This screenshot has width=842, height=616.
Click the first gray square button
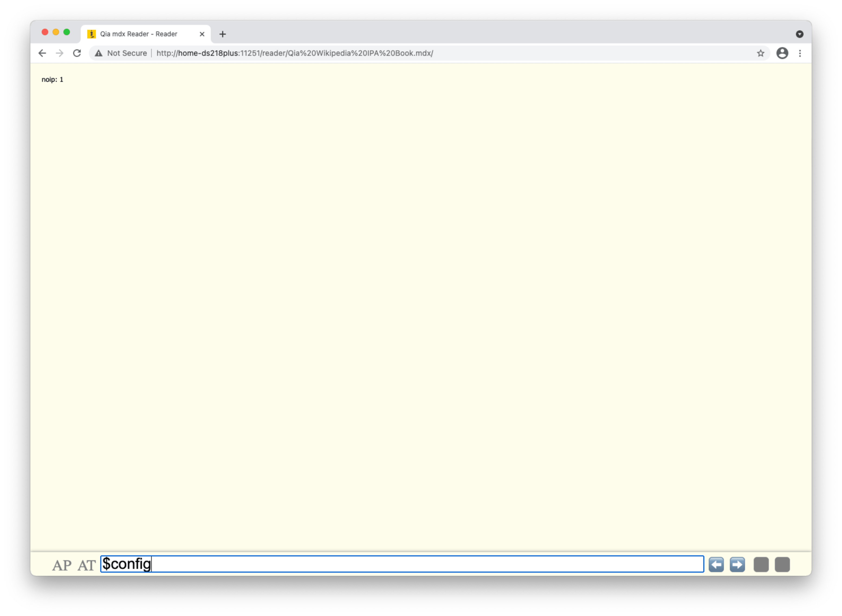pos(761,565)
